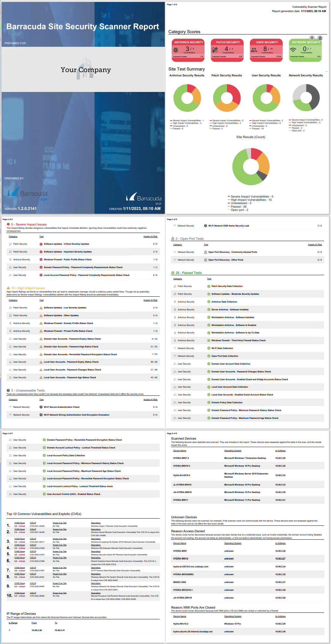Screen dimensions: 331x644
Task: Click the question icon beside Wi-Fi Secure Authentication Check
Action: point(41,407)
